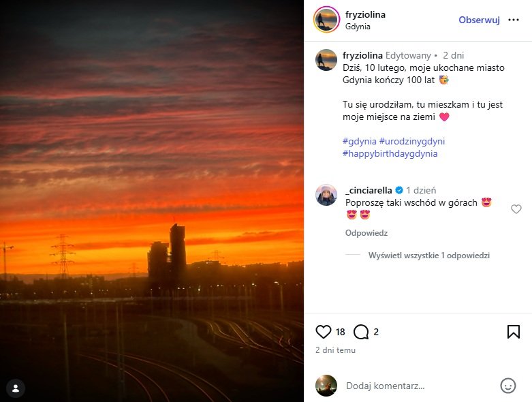
Task: Open the emoji picker smiley icon
Action: (508, 386)
